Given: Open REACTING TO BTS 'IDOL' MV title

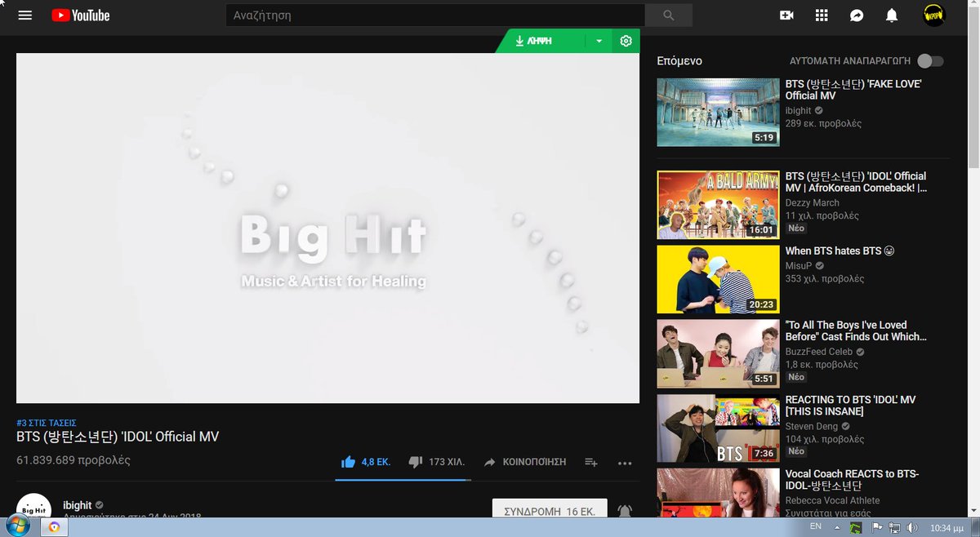Looking at the screenshot, I should (x=850, y=406).
